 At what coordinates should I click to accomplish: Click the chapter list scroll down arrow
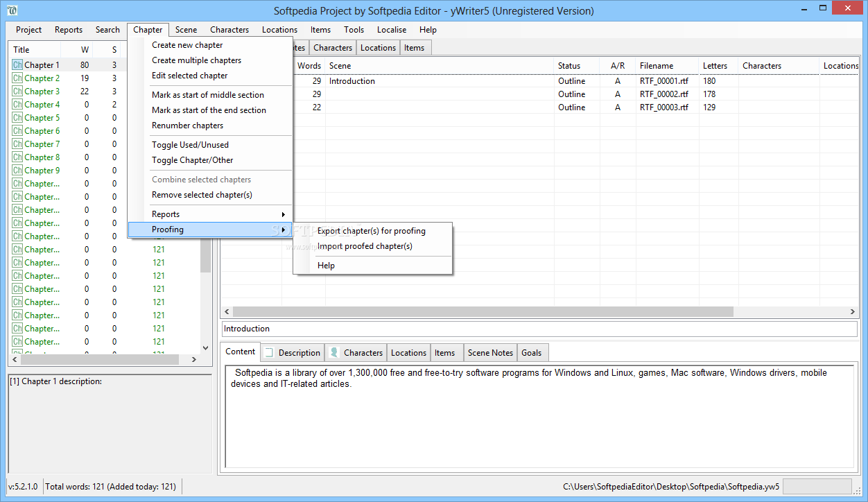(x=205, y=348)
